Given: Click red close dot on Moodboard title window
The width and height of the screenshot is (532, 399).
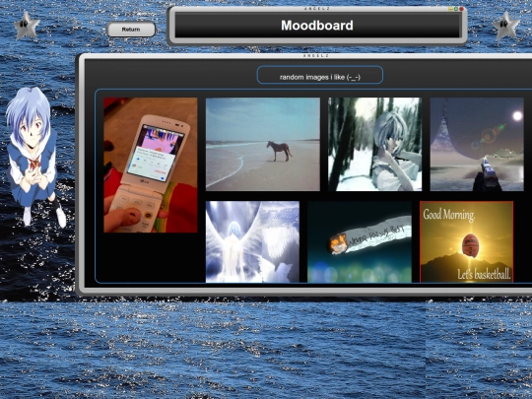Looking at the screenshot, I should [461, 9].
